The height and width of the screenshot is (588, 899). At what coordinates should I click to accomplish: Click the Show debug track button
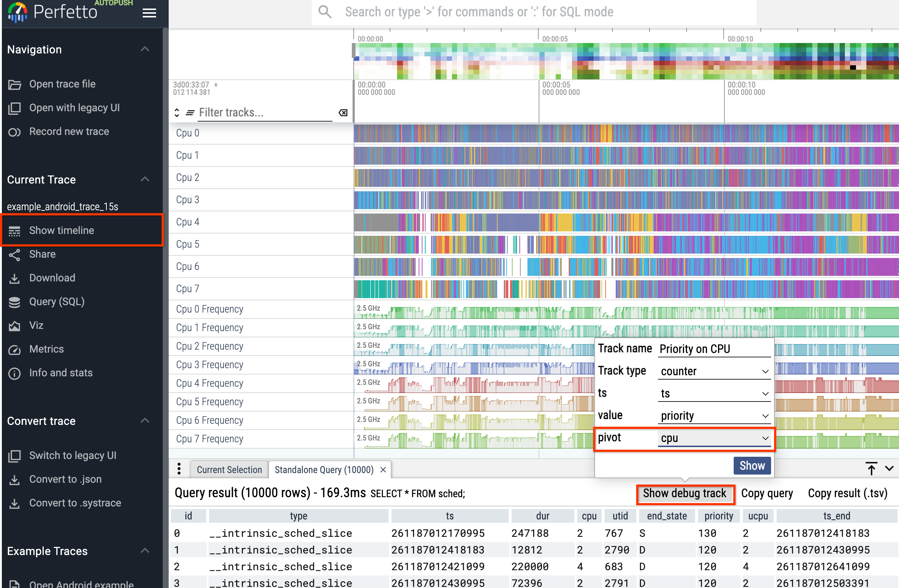click(685, 493)
